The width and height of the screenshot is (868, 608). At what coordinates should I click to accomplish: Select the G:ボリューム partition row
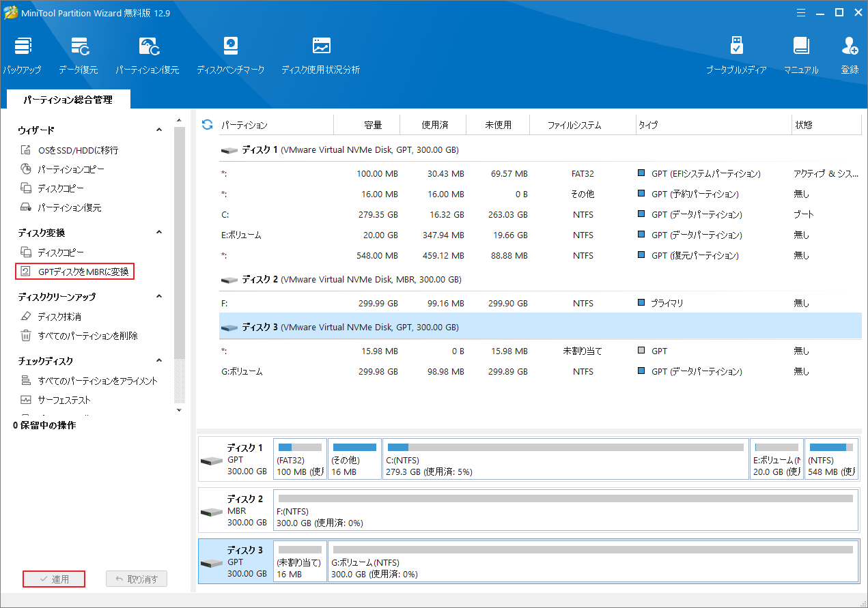click(540, 371)
